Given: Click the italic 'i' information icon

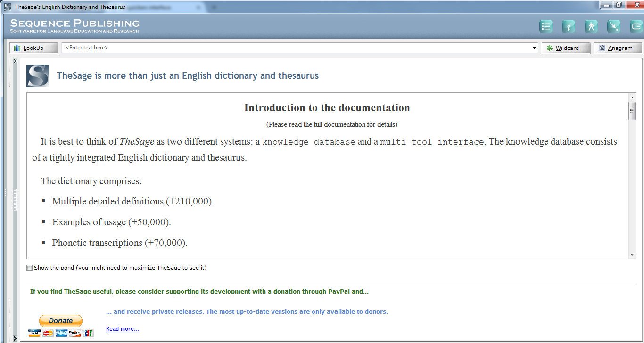Looking at the screenshot, I should click(569, 26).
